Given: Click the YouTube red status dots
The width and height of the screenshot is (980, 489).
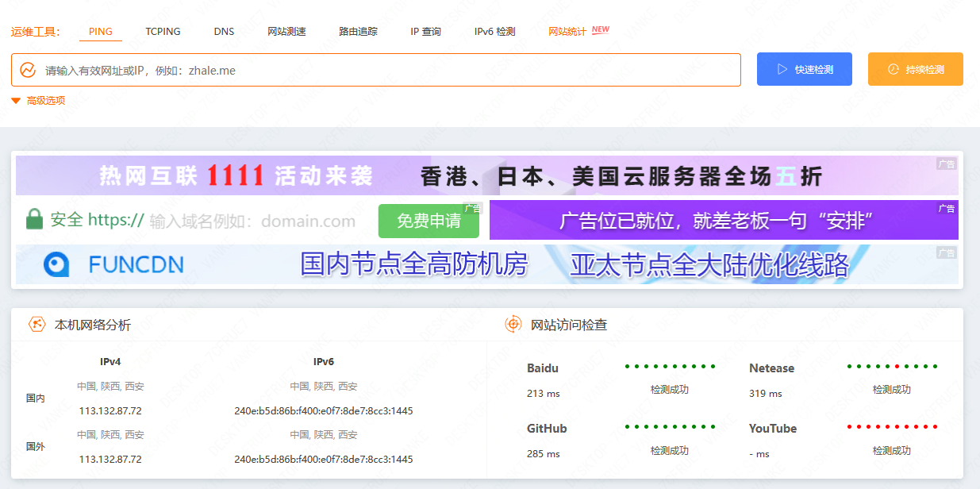Looking at the screenshot, I should click(x=892, y=427).
